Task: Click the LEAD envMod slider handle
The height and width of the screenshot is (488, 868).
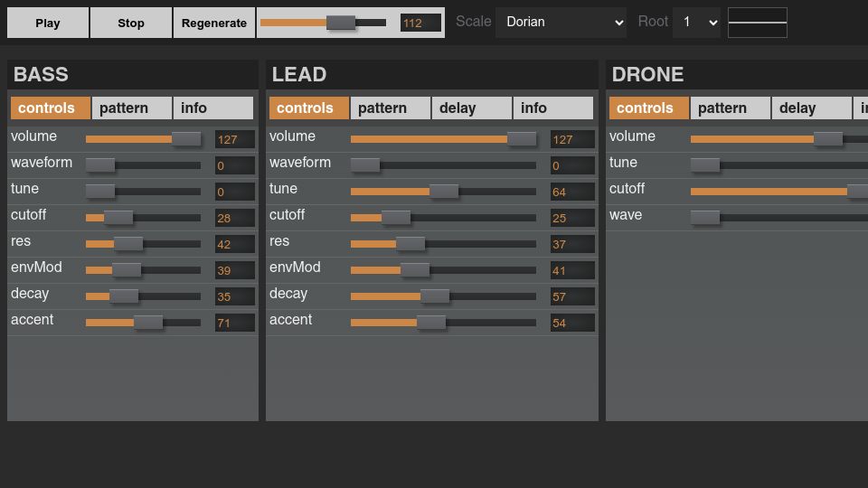Action: [415, 270]
